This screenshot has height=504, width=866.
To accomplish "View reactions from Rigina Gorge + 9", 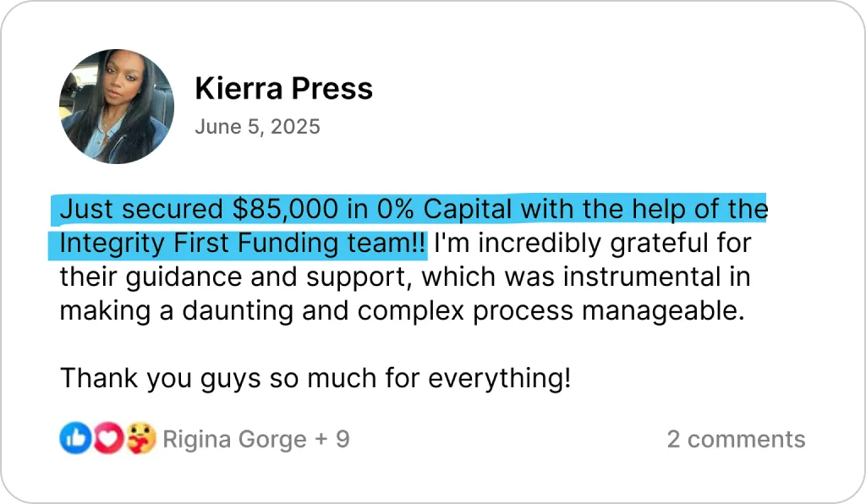I will click(x=255, y=439).
